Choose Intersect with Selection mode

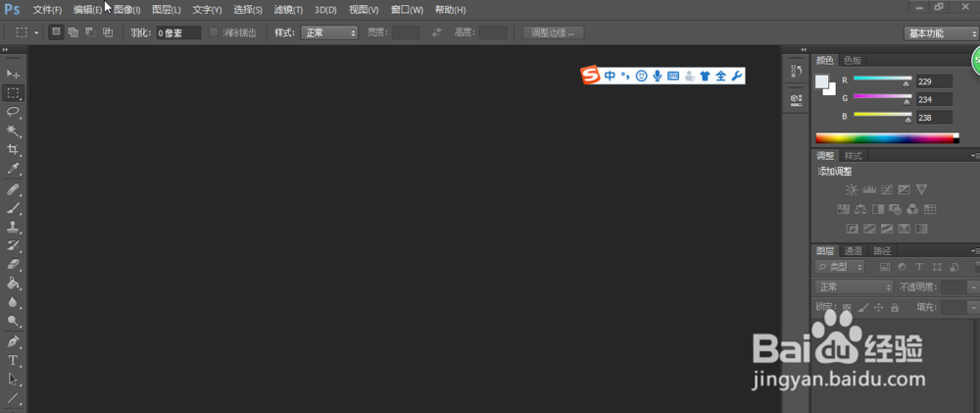point(108,32)
